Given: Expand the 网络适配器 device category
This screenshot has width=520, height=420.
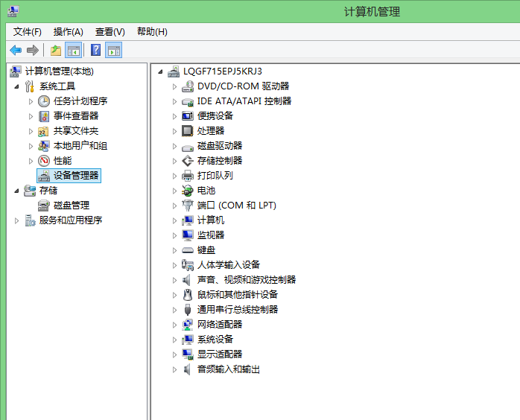Looking at the screenshot, I should pyautogui.click(x=175, y=325).
